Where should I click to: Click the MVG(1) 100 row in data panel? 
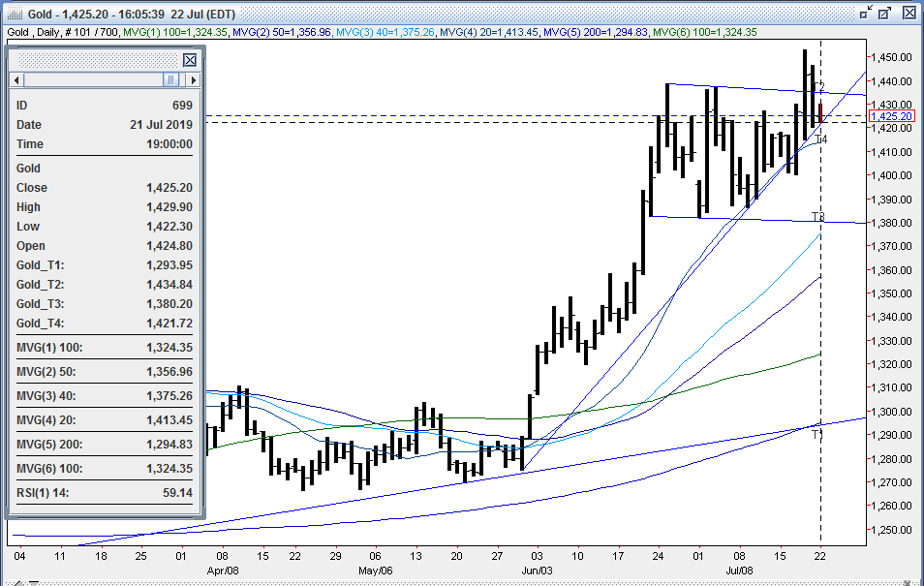105,348
